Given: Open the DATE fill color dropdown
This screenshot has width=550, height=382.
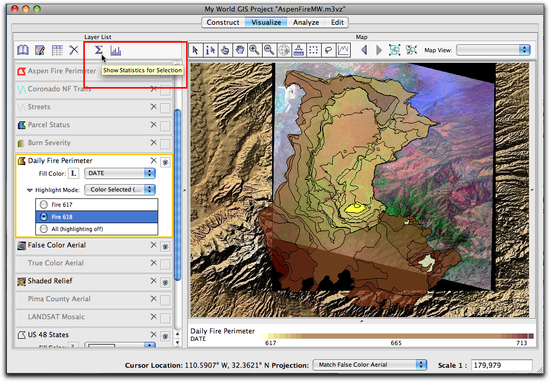Looking at the screenshot, I should click(x=120, y=173).
